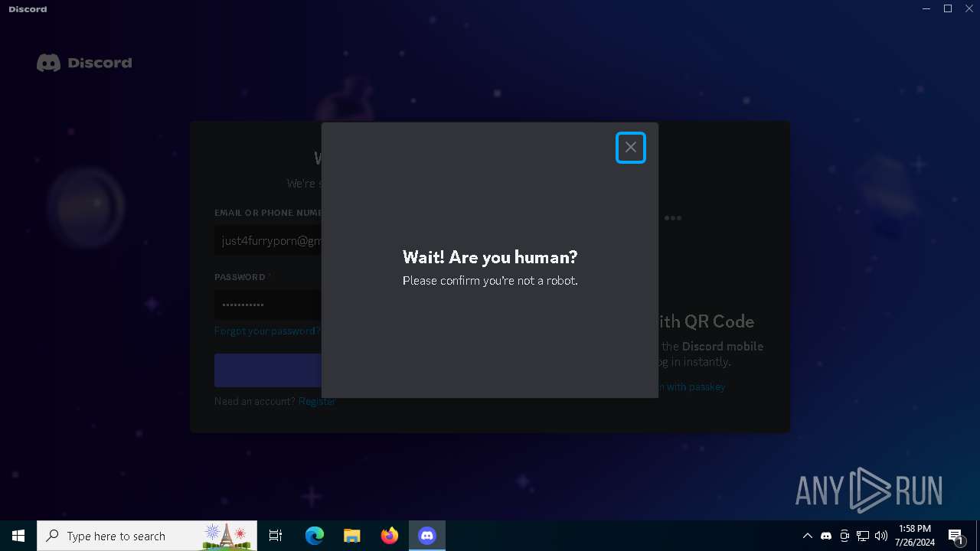Image resolution: width=980 pixels, height=551 pixels.
Task: Click the password input field
Action: tap(268, 305)
